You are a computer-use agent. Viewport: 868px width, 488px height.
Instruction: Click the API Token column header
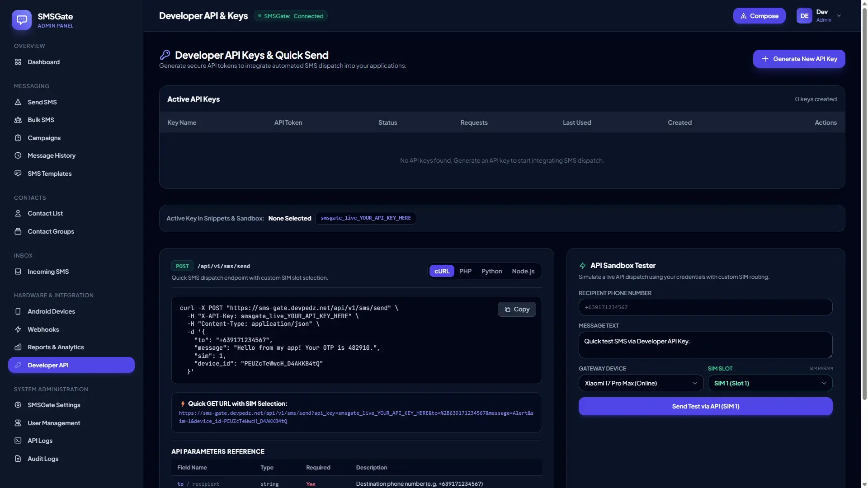288,122
